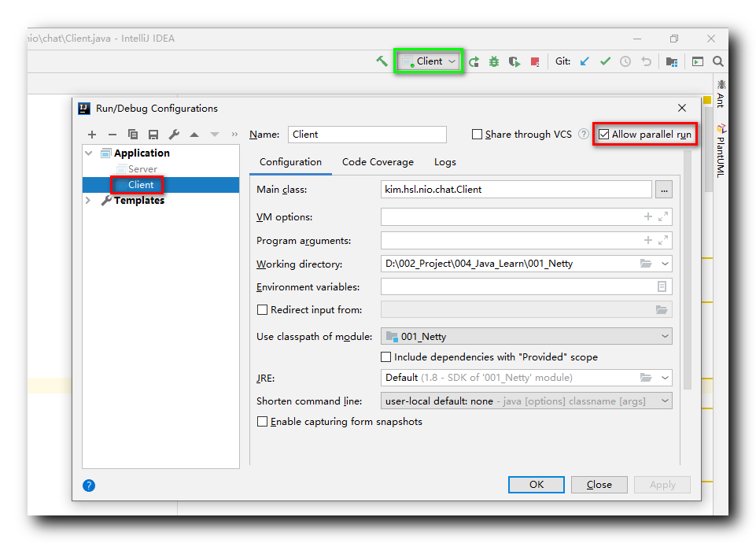
Task: Click the Share through VCS help icon
Action: click(x=584, y=134)
